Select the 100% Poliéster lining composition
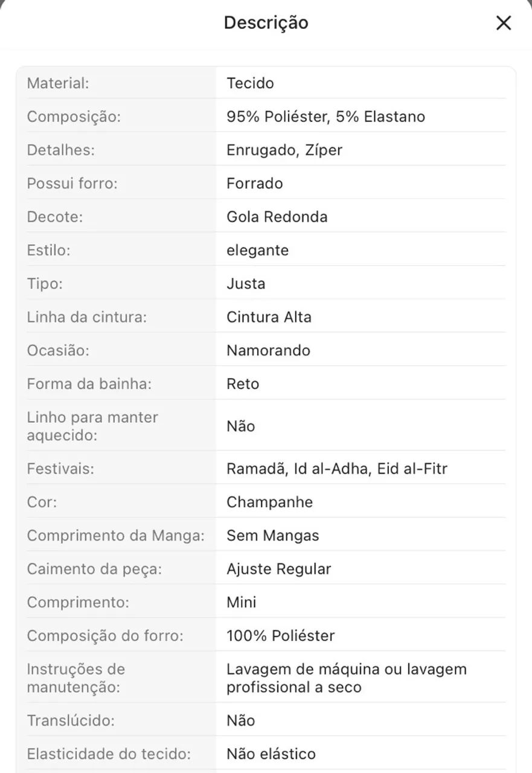The image size is (532, 773). click(280, 636)
